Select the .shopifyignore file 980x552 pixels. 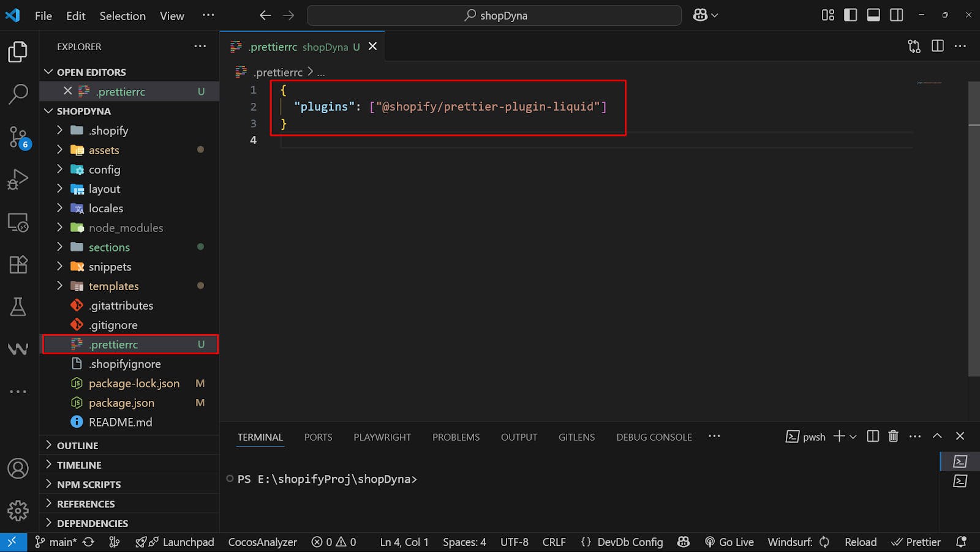click(125, 364)
